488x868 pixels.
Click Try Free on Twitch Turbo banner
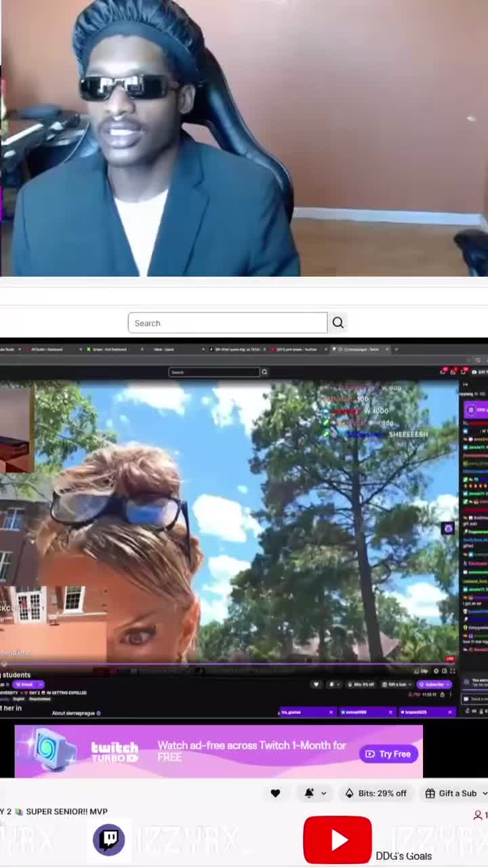(x=389, y=753)
